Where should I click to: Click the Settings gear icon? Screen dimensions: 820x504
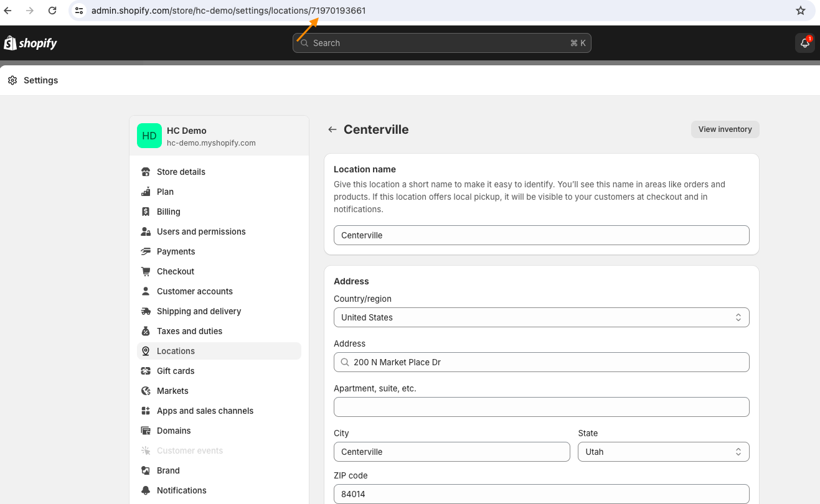(12, 80)
